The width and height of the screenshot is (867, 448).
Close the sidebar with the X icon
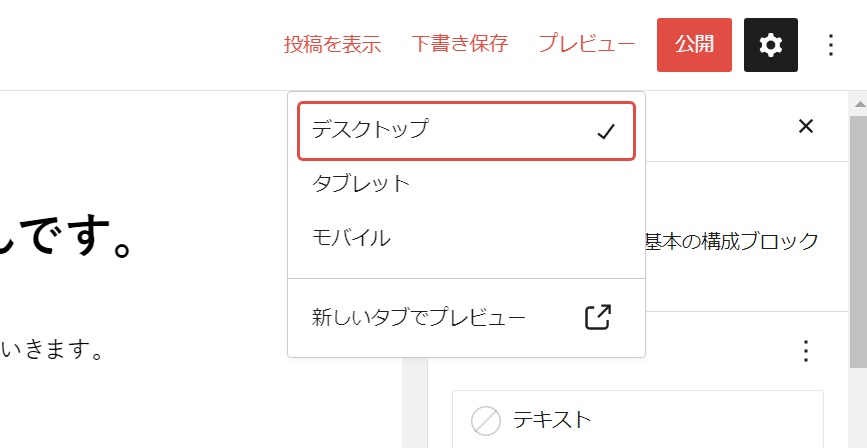[x=806, y=126]
